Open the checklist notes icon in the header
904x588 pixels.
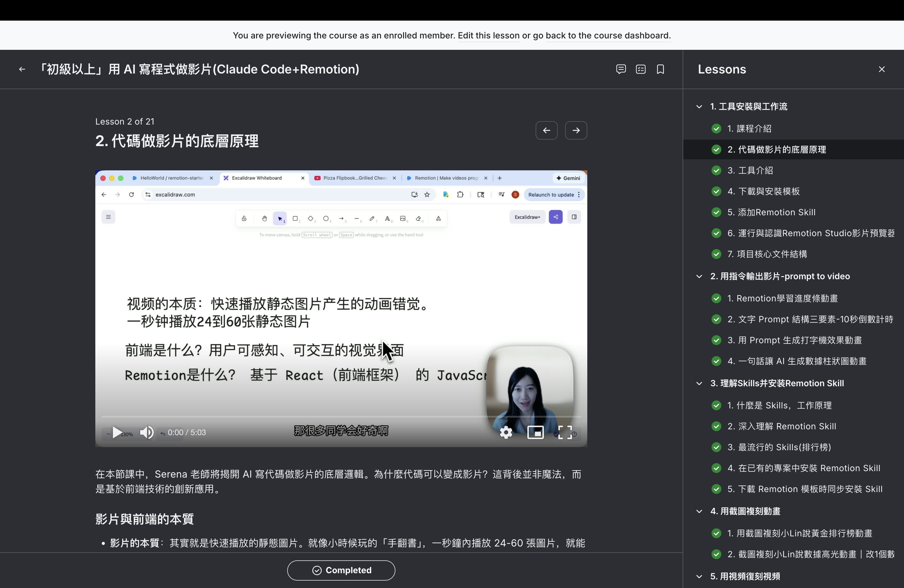(640, 69)
